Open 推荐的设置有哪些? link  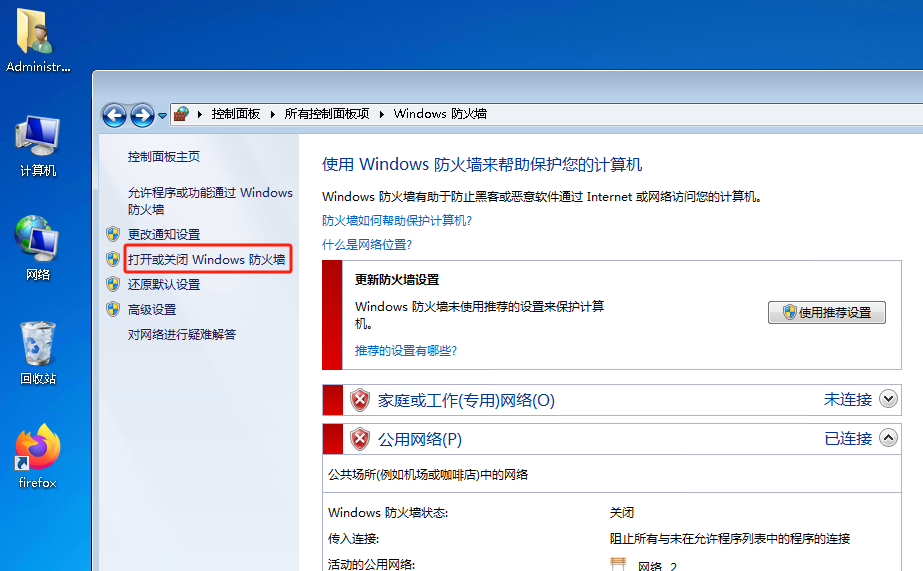point(406,351)
